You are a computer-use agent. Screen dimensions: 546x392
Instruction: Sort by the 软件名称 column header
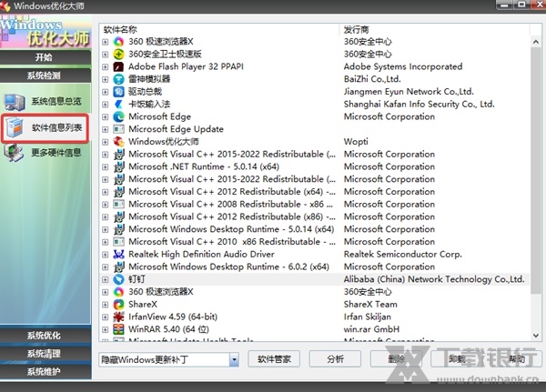click(219, 30)
